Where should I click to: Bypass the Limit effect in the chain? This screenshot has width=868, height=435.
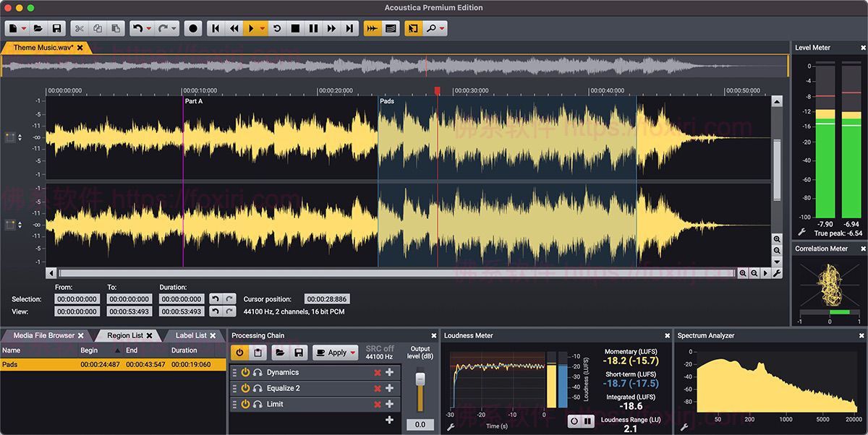(x=245, y=404)
